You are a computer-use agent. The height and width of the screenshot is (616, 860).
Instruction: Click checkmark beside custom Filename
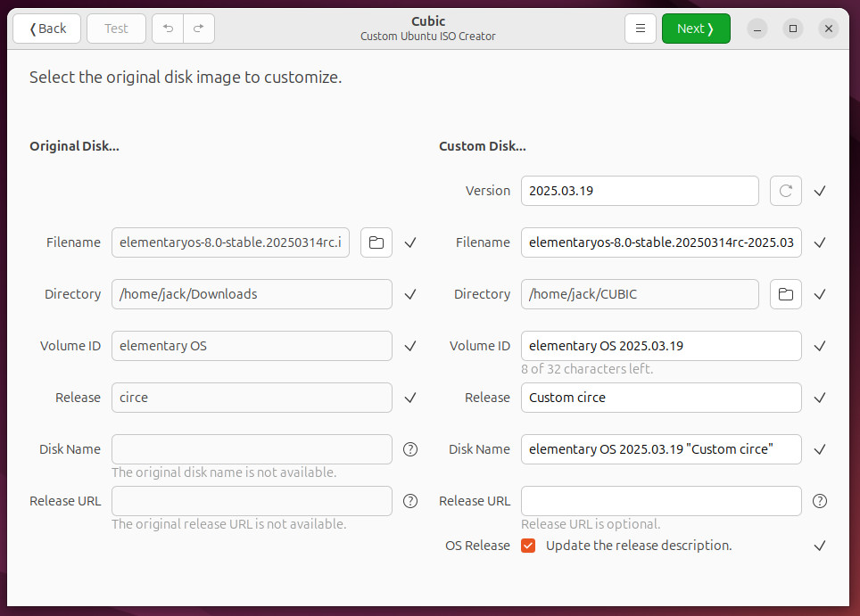[x=820, y=242]
